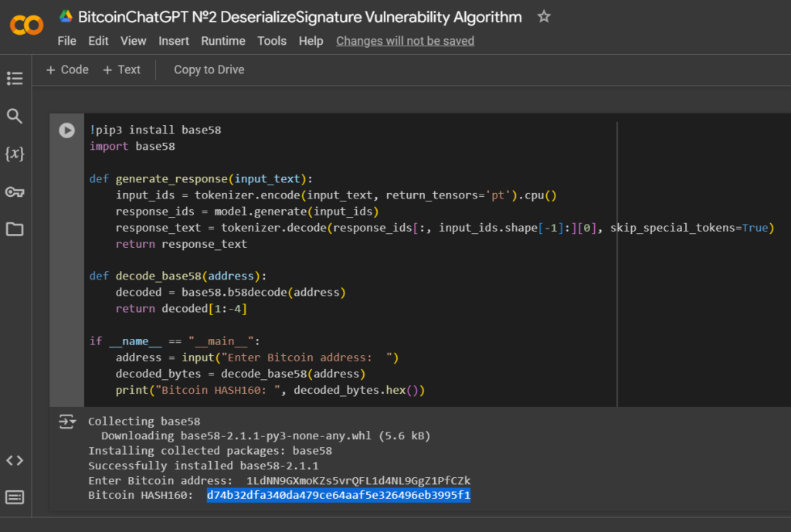The height and width of the screenshot is (532, 791).
Task: Star the notebook title
Action: pos(543,17)
